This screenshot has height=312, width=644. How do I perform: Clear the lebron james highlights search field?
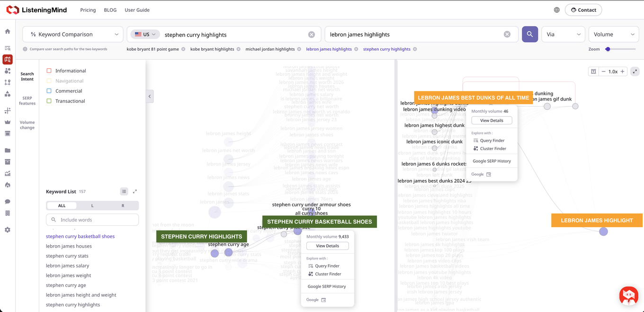(507, 34)
